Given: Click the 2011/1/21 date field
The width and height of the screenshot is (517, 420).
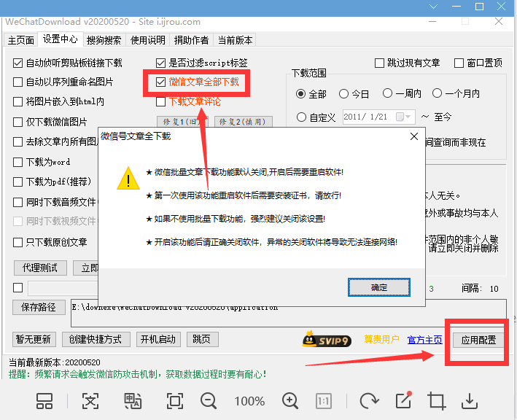Looking at the screenshot, I should click(379, 117).
